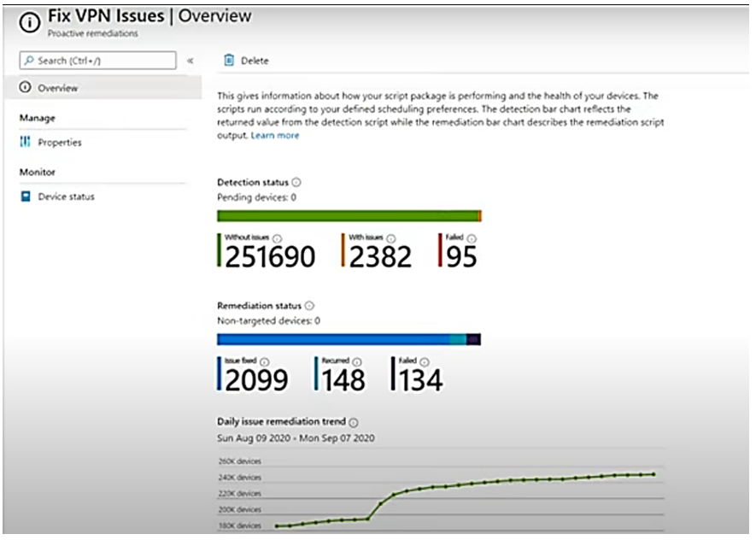This screenshot has height=540, width=756.
Task: Click info icon next to Without issues
Action: (x=278, y=238)
